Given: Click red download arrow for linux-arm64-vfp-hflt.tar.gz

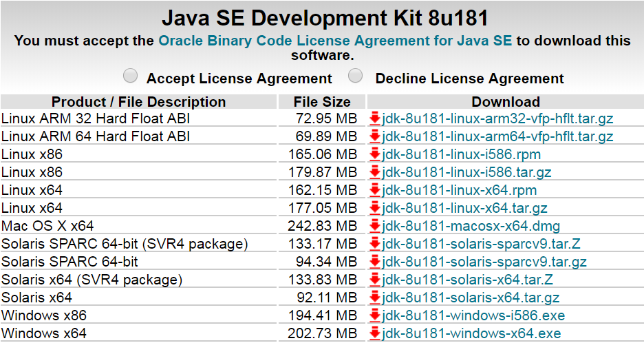Looking at the screenshot, I should (x=374, y=136).
